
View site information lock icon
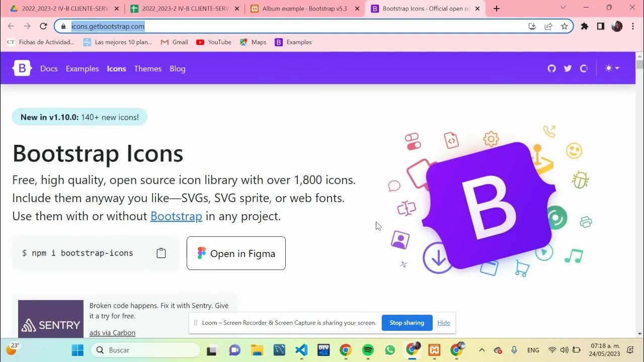[63, 26]
